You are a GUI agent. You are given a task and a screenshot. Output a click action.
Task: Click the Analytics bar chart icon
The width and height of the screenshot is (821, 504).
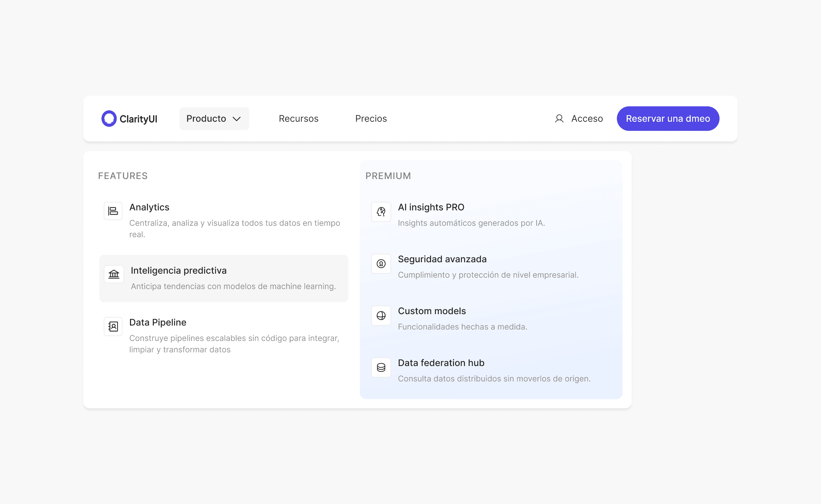coord(113,211)
